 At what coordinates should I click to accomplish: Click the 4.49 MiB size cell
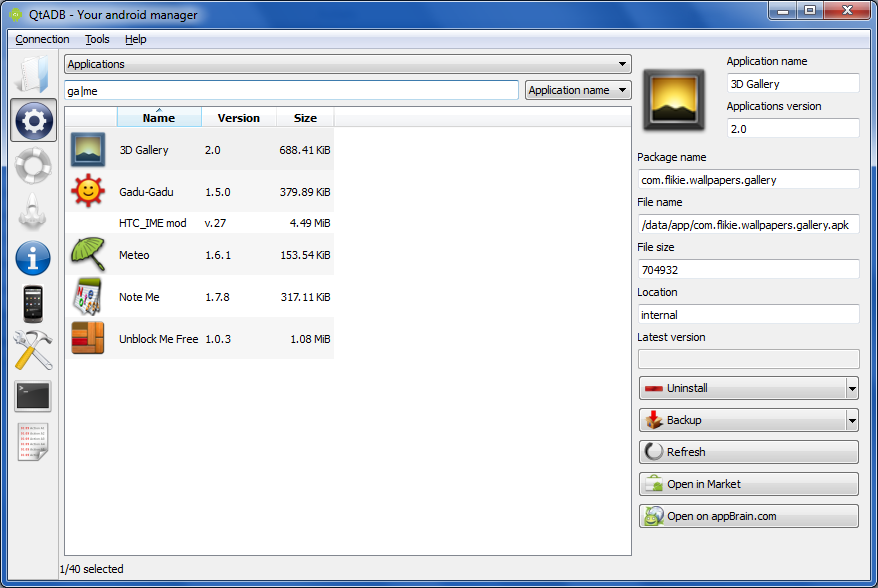310,223
